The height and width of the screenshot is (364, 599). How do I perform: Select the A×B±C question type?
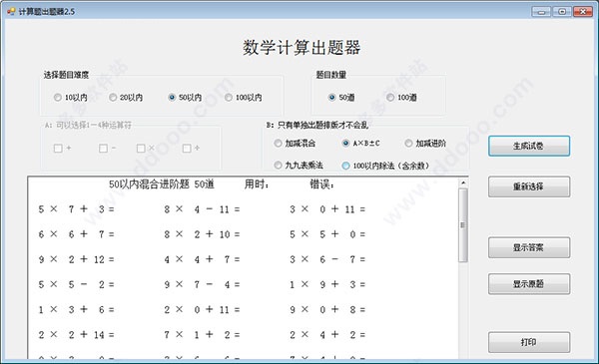pyautogui.click(x=345, y=143)
